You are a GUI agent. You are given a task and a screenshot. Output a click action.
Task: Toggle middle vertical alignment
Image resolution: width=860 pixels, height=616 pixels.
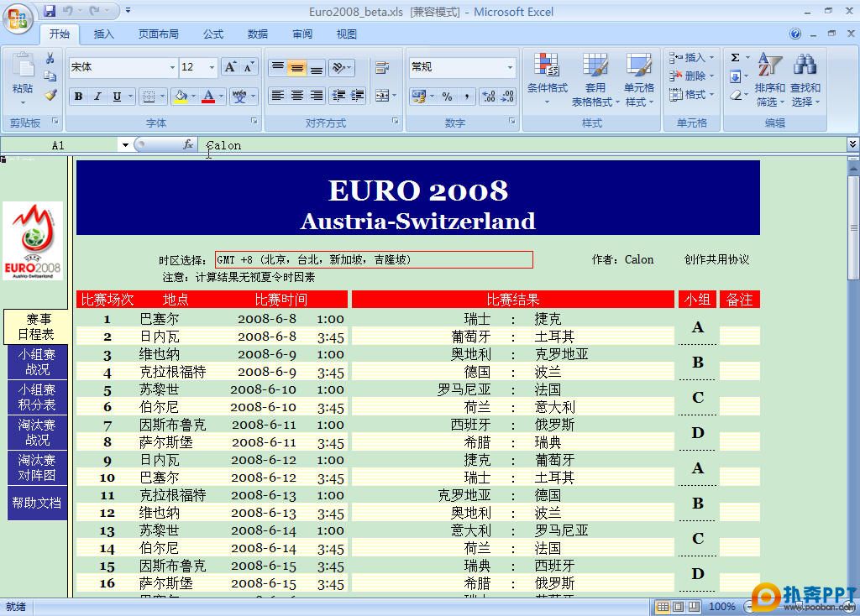click(x=296, y=67)
